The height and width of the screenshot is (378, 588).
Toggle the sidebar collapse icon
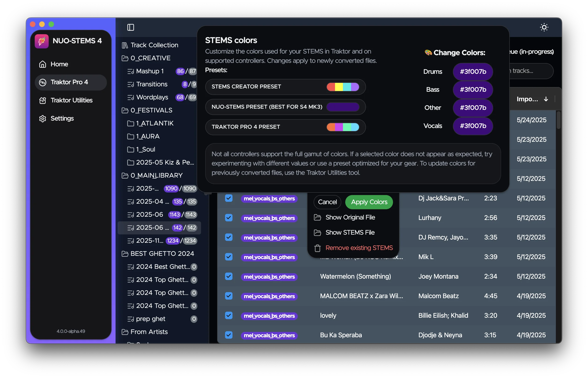point(130,27)
